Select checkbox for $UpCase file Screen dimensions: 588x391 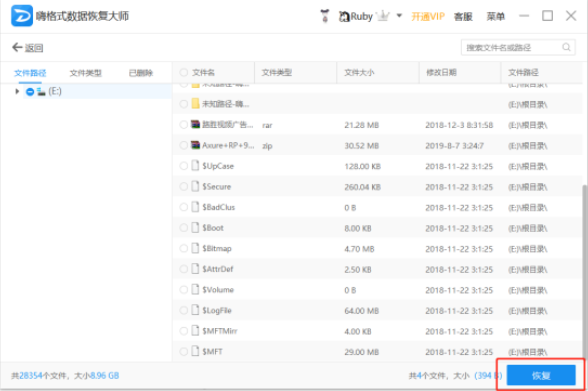coord(183,166)
